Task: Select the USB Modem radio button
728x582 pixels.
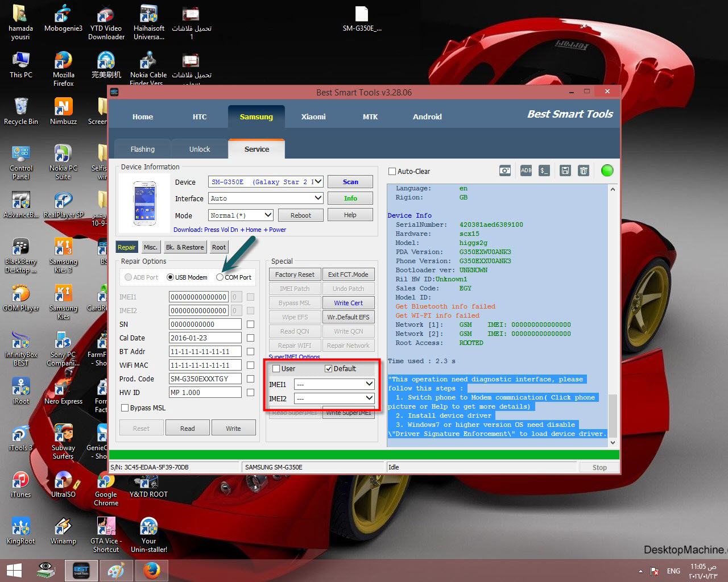Action: (170, 277)
